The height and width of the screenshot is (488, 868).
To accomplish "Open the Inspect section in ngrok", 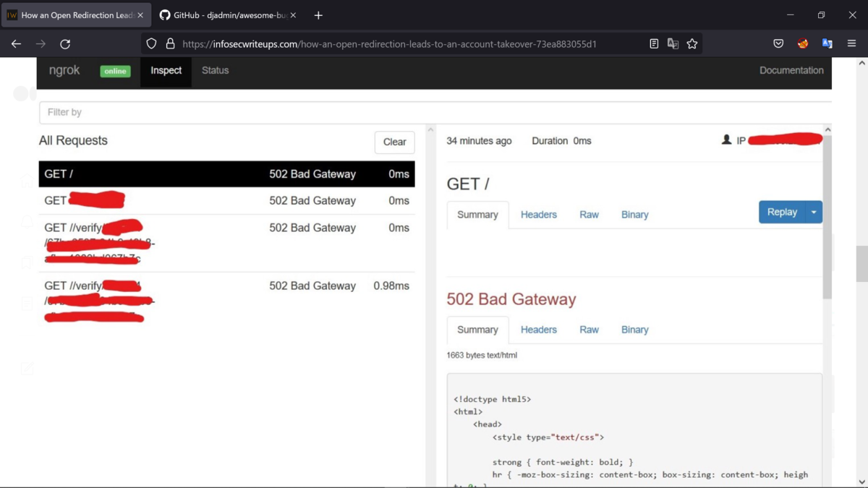I will click(x=166, y=71).
